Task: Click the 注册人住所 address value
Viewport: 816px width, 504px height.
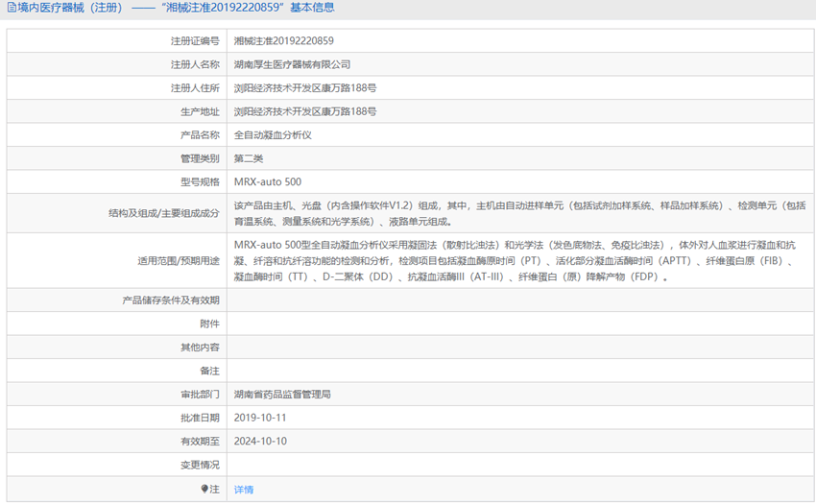Action: [x=305, y=88]
